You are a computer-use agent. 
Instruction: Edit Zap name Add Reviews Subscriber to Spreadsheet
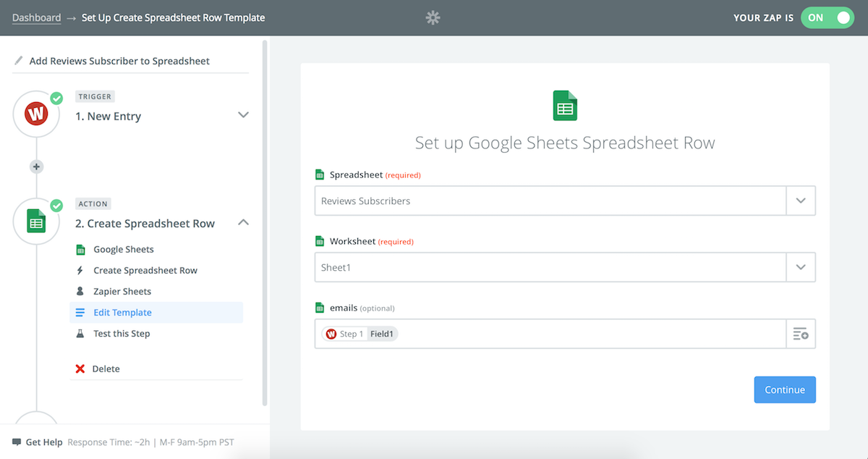click(x=119, y=61)
